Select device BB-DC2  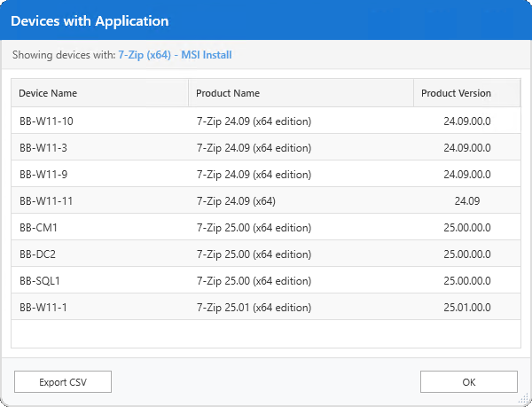point(37,254)
